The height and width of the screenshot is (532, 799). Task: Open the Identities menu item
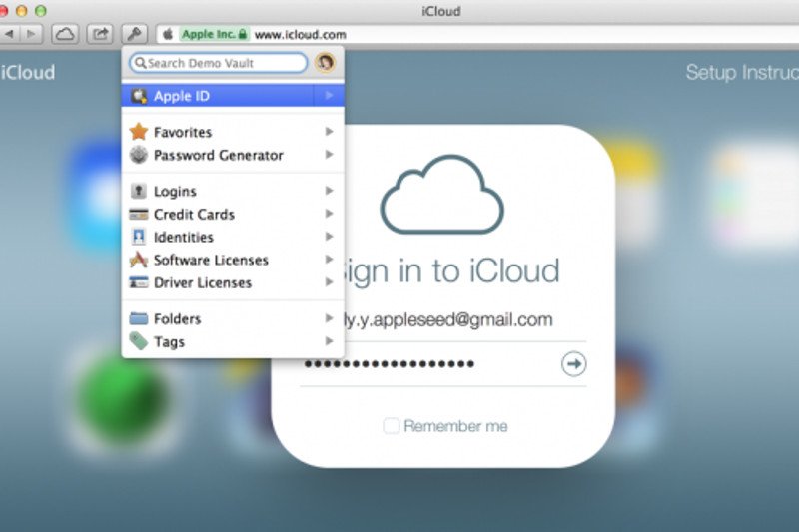coord(183,237)
